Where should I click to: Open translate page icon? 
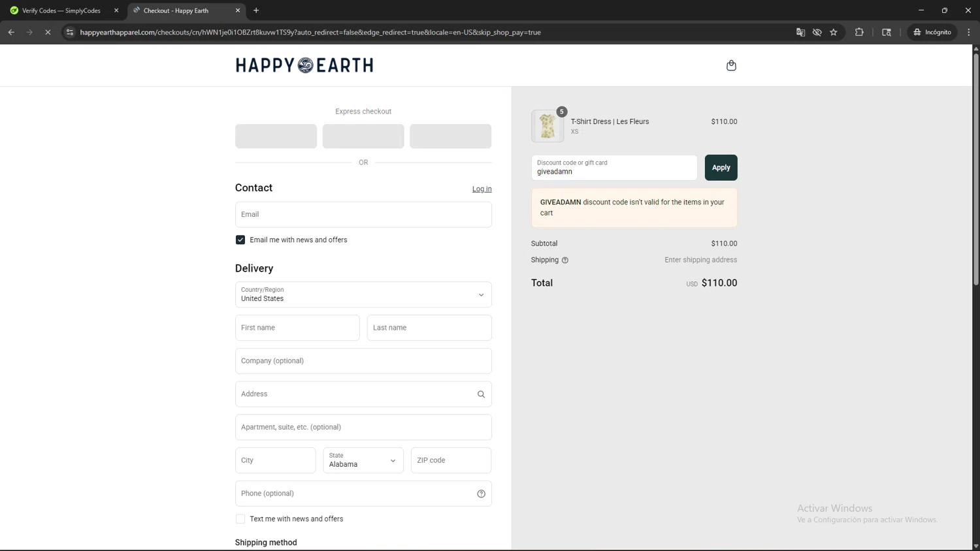click(800, 32)
